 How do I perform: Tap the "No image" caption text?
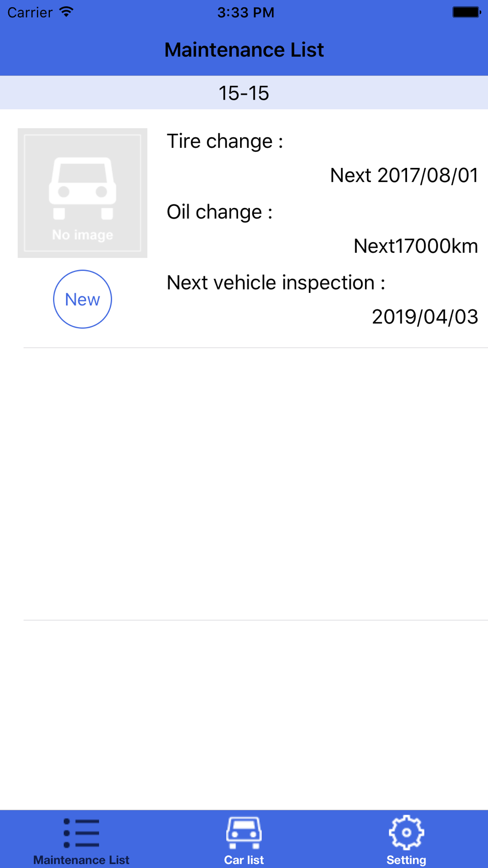pyautogui.click(x=82, y=235)
